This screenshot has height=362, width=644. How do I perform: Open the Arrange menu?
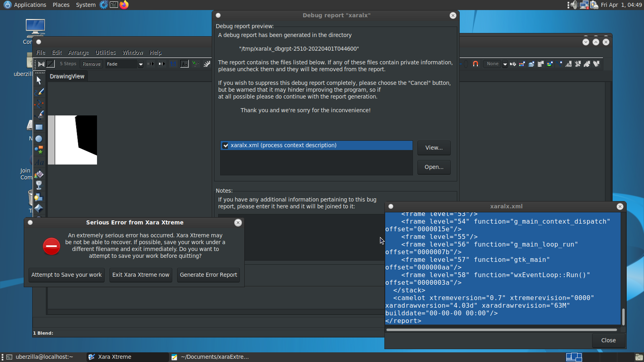click(x=78, y=53)
